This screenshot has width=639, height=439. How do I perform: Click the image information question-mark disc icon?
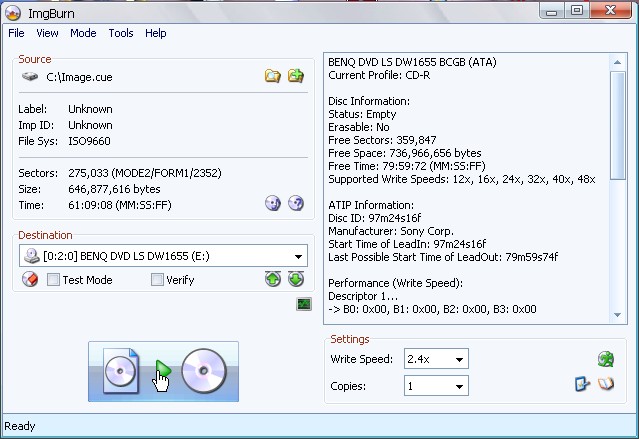click(x=296, y=203)
